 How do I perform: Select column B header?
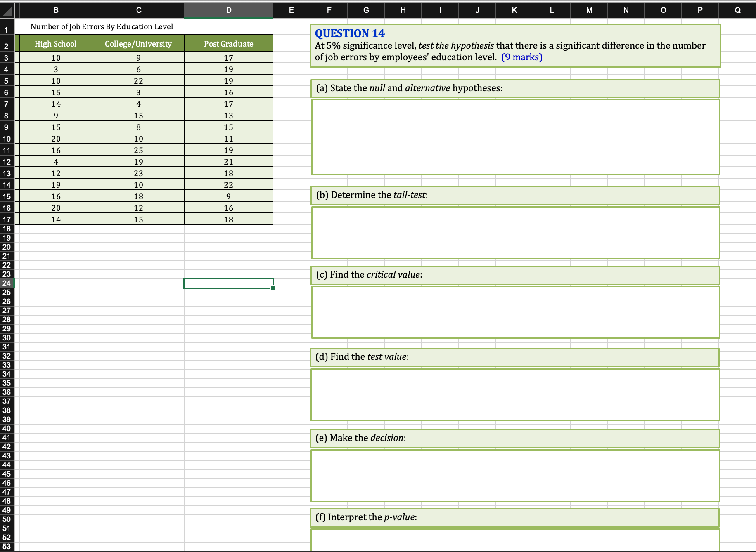click(56, 10)
